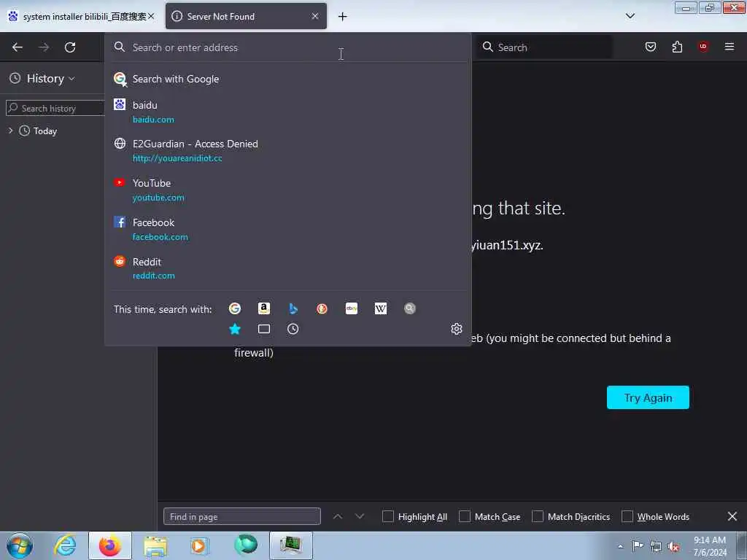
Task: Enable Highlight All checkbox
Action: [x=388, y=517]
